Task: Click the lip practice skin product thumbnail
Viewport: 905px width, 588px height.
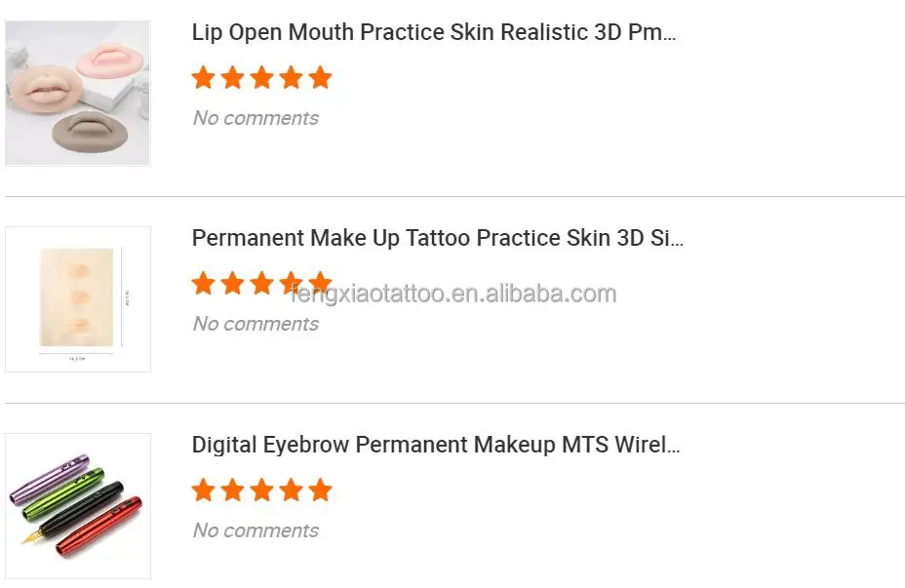Action: [x=78, y=93]
